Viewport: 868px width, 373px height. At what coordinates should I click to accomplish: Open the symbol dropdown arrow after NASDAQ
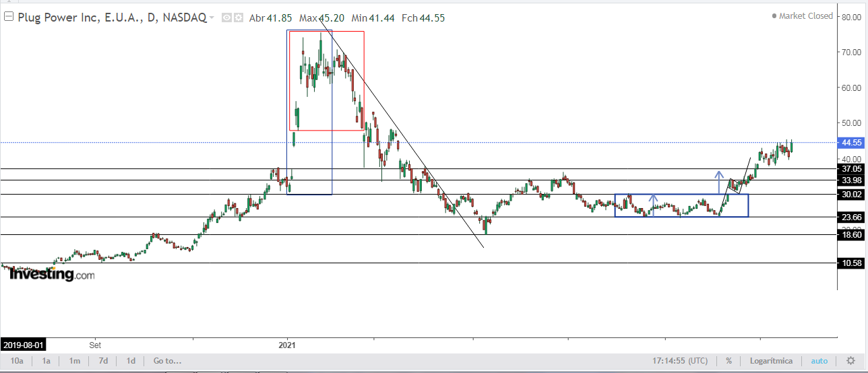tap(213, 18)
